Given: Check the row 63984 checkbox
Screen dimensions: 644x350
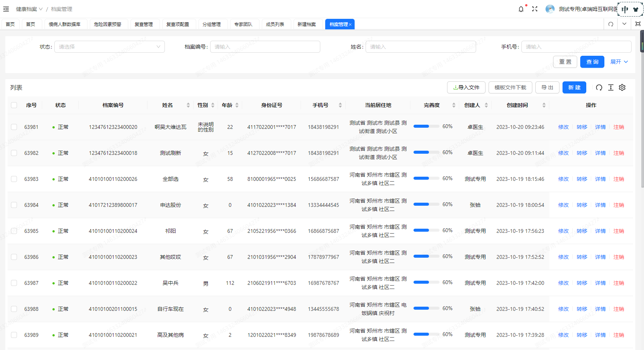Looking at the screenshot, I should click(x=14, y=205).
